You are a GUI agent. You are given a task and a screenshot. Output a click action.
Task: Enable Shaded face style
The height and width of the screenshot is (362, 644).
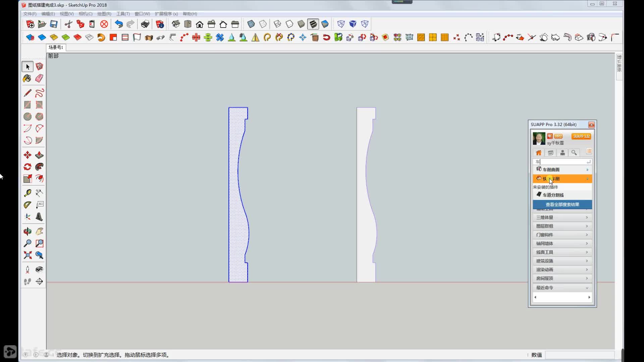(301, 24)
